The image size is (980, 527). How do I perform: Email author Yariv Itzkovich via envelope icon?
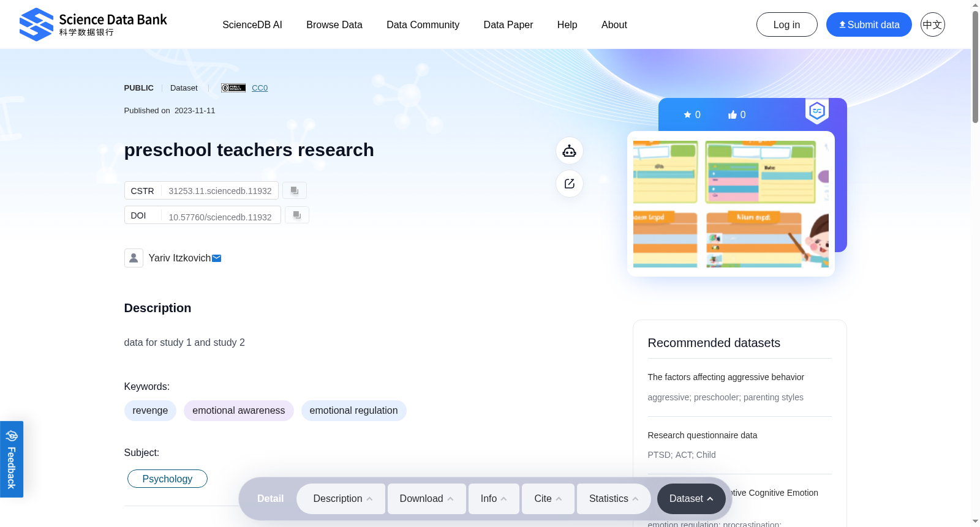point(217,258)
